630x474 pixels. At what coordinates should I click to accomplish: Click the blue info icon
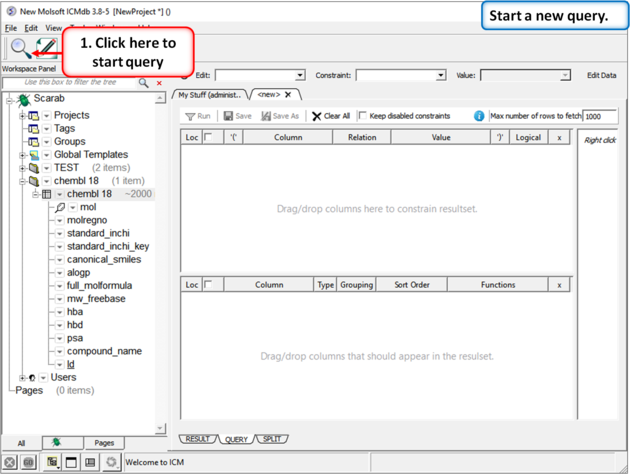[x=479, y=116]
